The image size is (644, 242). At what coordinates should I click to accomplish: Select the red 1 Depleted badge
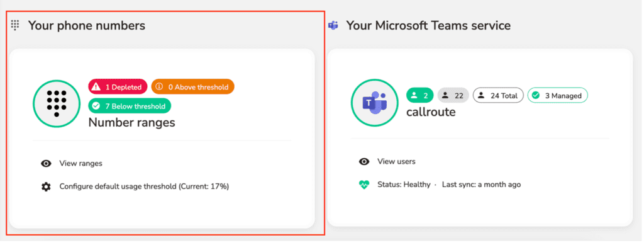118,87
